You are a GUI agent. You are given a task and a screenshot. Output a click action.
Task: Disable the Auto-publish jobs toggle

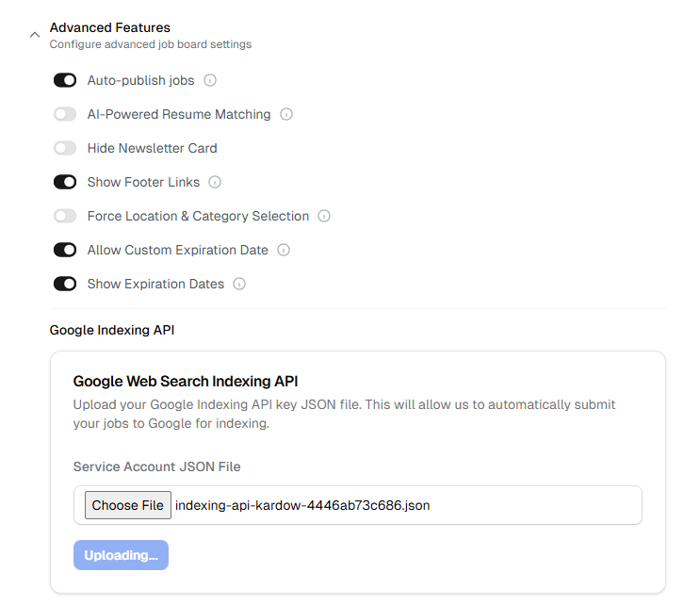(x=65, y=80)
